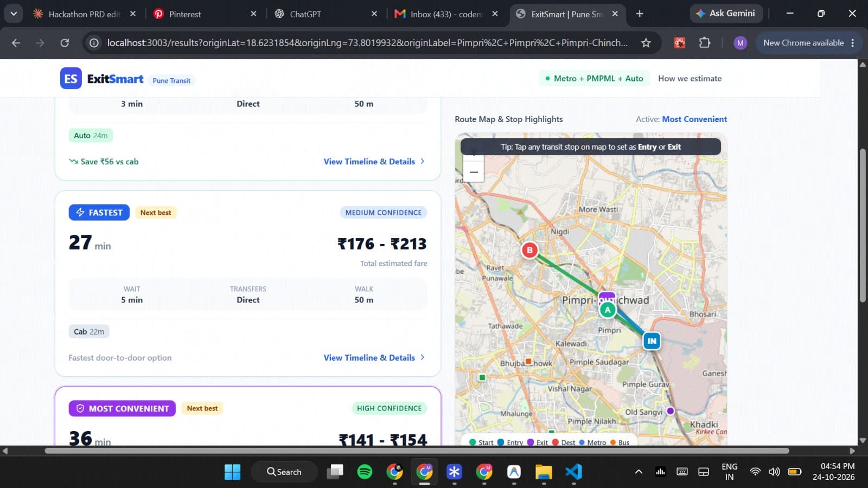Image resolution: width=868 pixels, height=488 pixels.
Task: Open tab search dropdown arrow in Chrome
Action: tap(14, 14)
